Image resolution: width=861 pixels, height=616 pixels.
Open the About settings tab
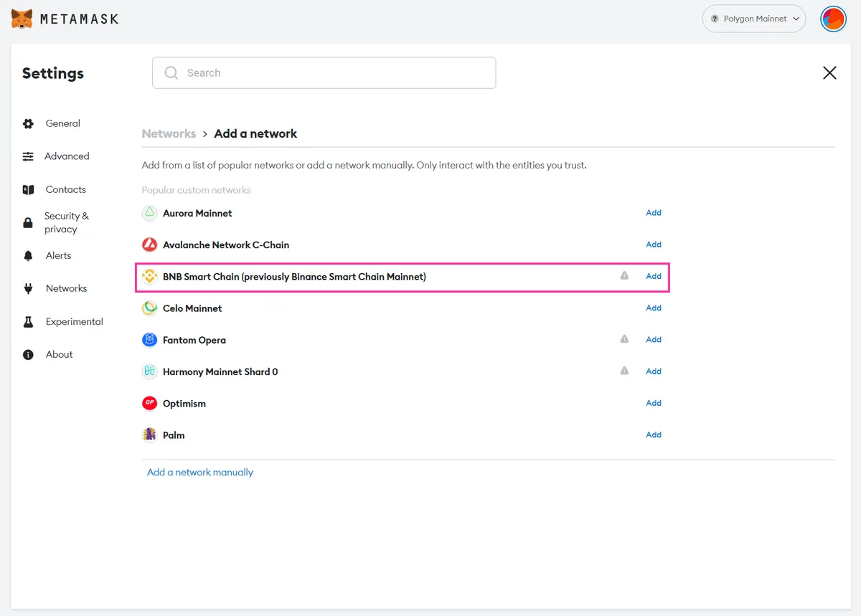(59, 354)
